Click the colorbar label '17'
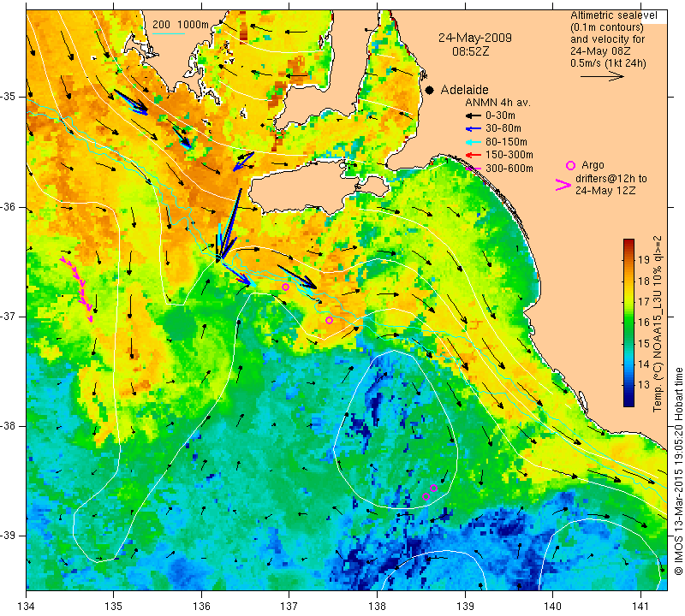The image size is (685, 616). 644,302
